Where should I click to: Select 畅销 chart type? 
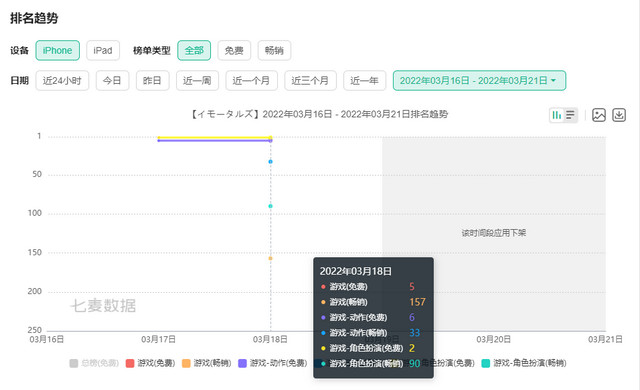[274, 51]
